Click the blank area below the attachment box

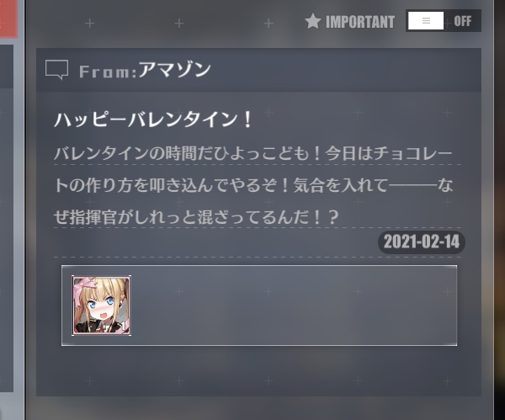click(258, 371)
